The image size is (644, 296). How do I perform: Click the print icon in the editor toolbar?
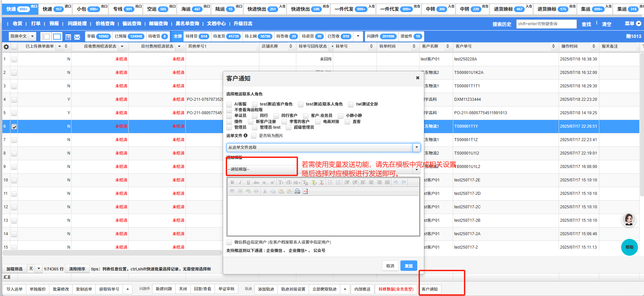[x=297, y=191]
